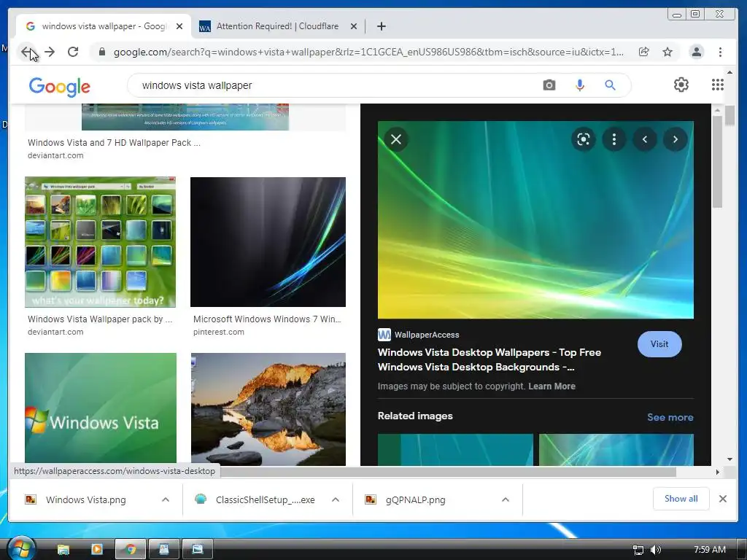Click Visit button for WallpaperAccess
This screenshot has height=560, width=747.
tap(659, 344)
